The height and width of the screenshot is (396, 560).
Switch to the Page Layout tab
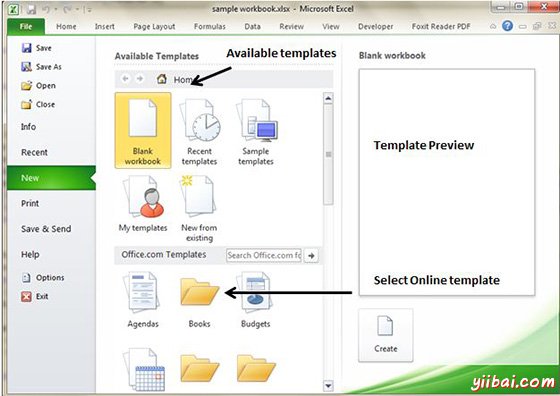154,26
